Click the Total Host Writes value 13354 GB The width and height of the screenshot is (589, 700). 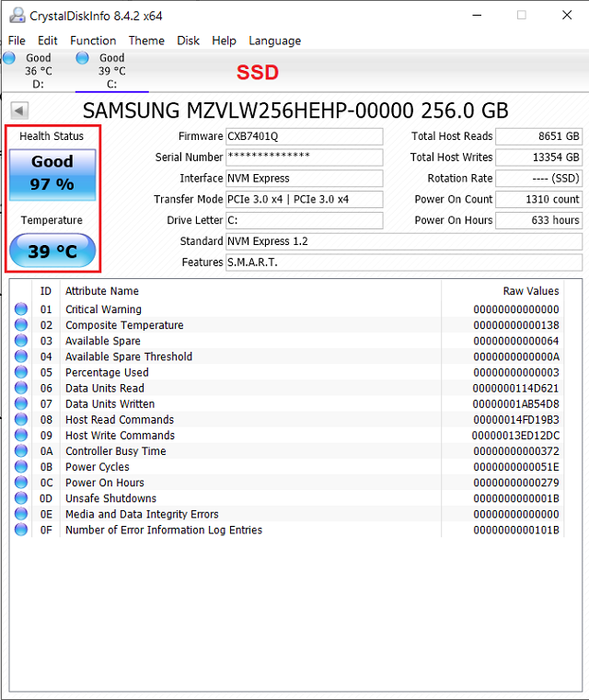[539, 157]
